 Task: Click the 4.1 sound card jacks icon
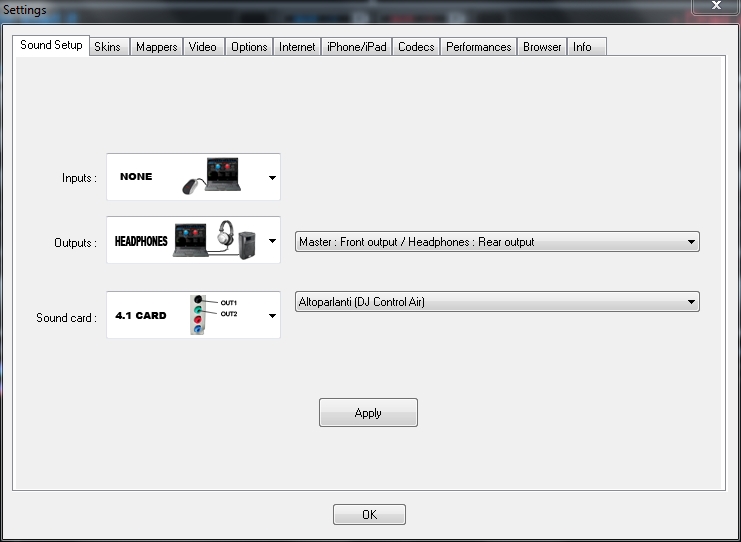coord(213,314)
